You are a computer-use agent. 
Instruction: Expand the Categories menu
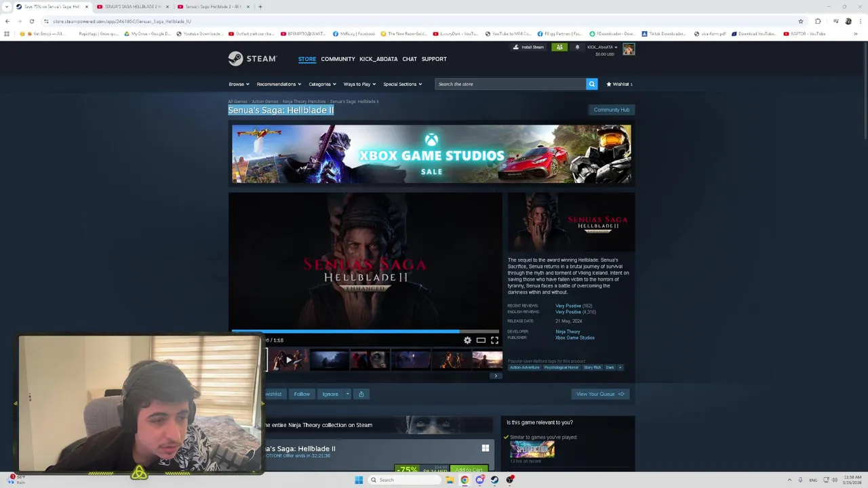point(322,84)
